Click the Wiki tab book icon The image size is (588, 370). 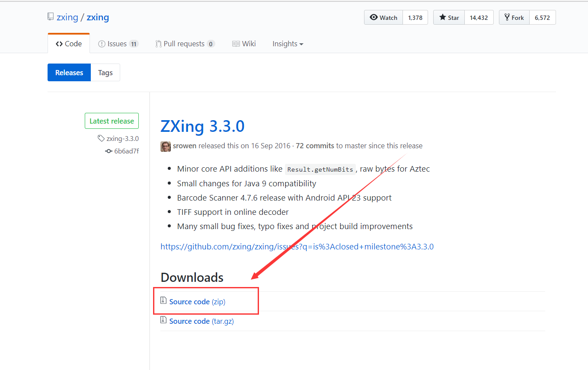tap(236, 44)
